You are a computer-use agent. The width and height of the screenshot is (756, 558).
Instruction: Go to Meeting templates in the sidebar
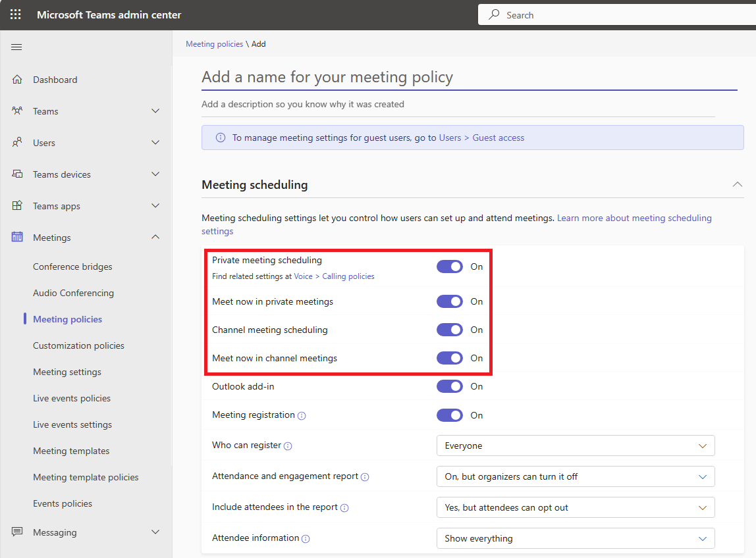(x=70, y=450)
